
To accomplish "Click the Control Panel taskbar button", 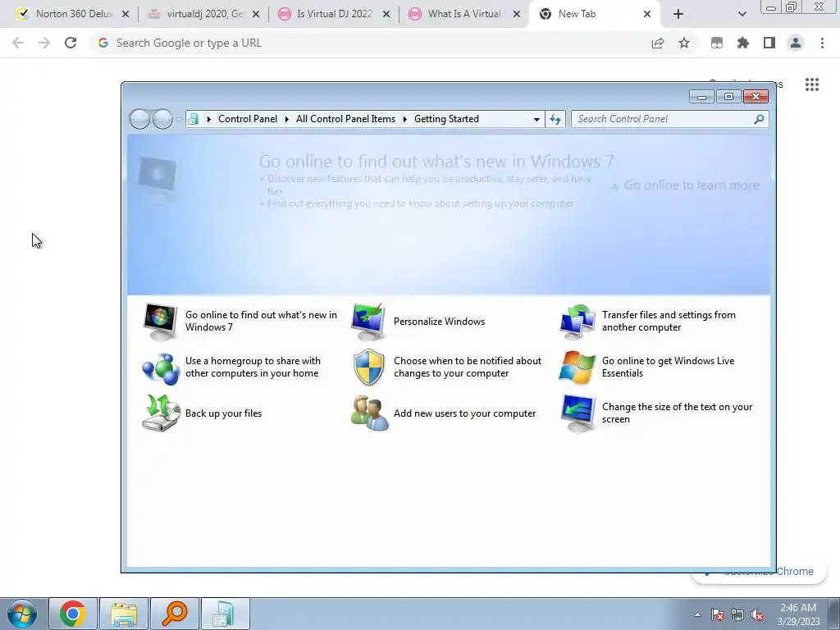I will coord(225,614).
